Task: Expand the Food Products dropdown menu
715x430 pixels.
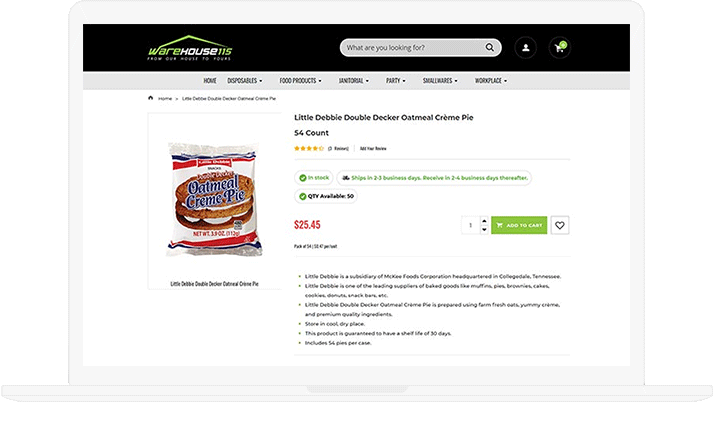Action: (301, 81)
